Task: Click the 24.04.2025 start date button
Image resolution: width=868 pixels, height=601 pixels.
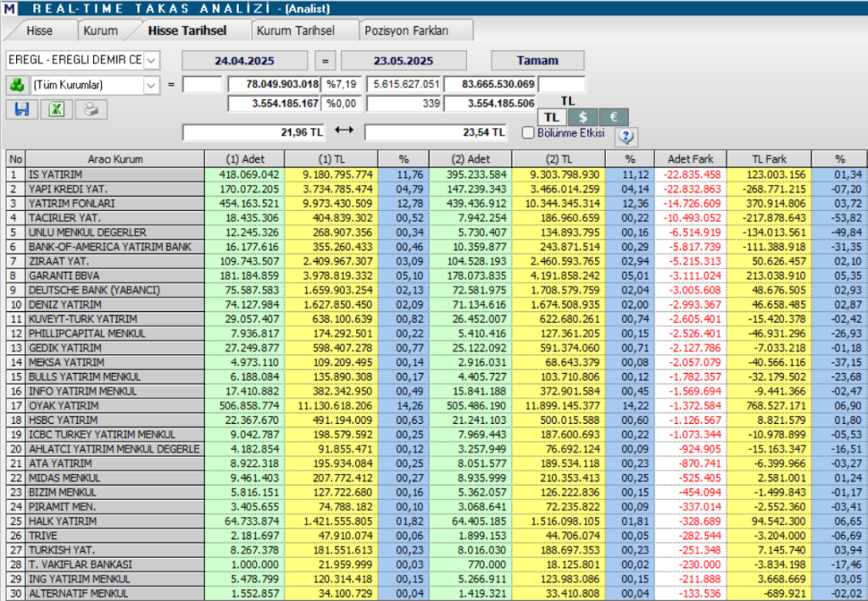Action: click(x=244, y=61)
